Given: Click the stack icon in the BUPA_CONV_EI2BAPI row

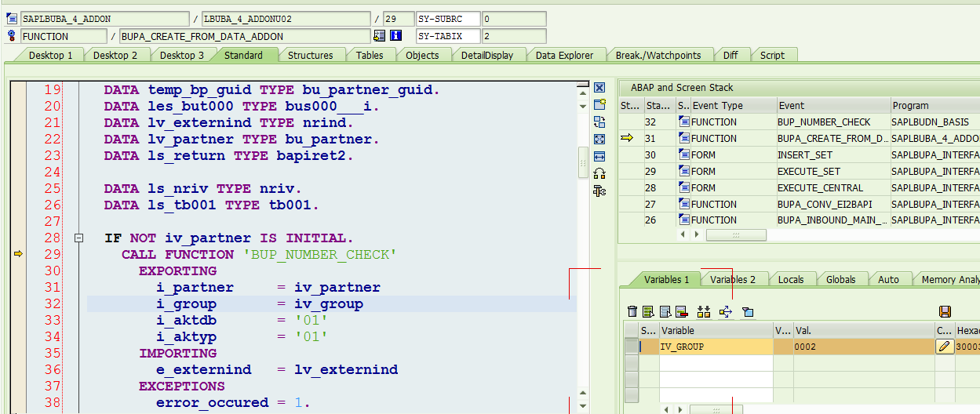Looking at the screenshot, I should [684, 204].
